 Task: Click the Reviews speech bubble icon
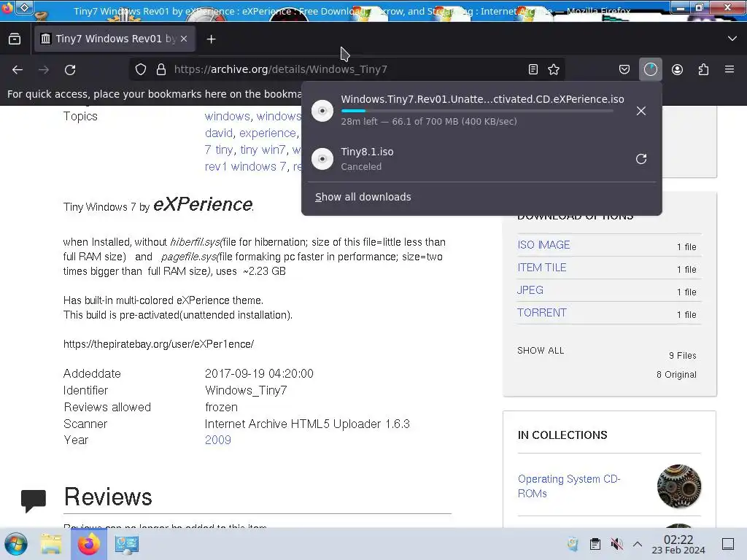34,501
